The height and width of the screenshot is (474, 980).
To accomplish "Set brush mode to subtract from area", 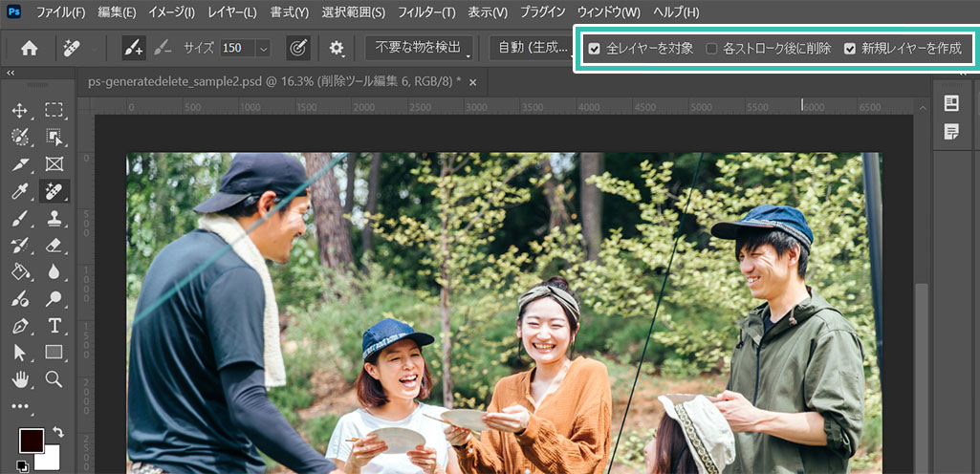I will [162, 48].
